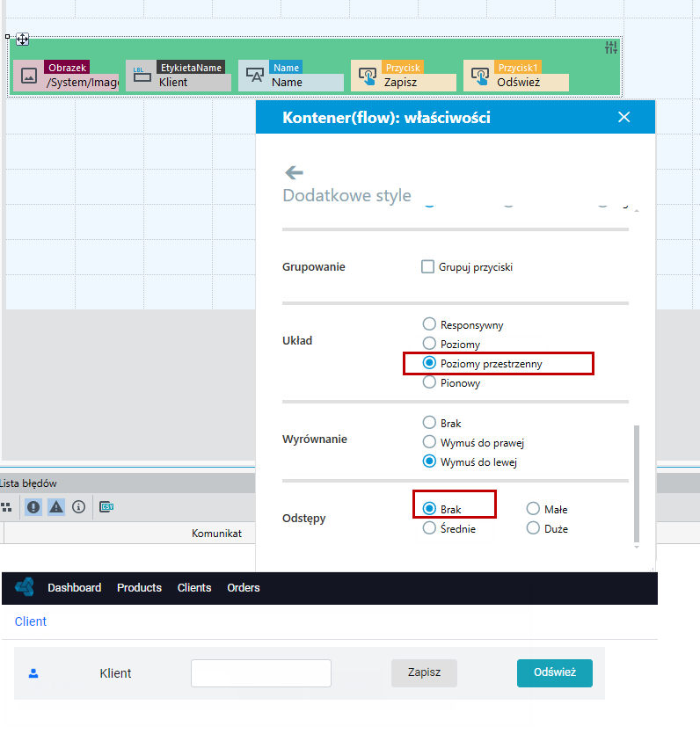The image size is (700, 741).
Task: Select the Name text field component icon
Action: [254, 76]
